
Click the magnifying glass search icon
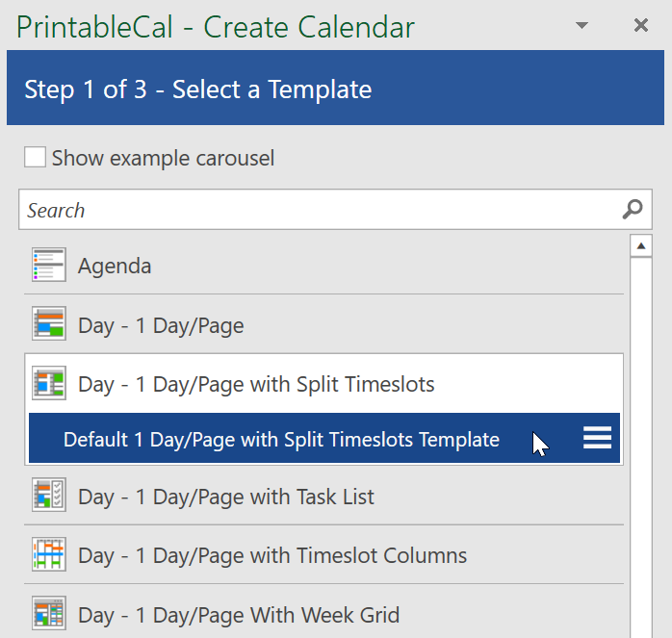pyautogui.click(x=633, y=210)
